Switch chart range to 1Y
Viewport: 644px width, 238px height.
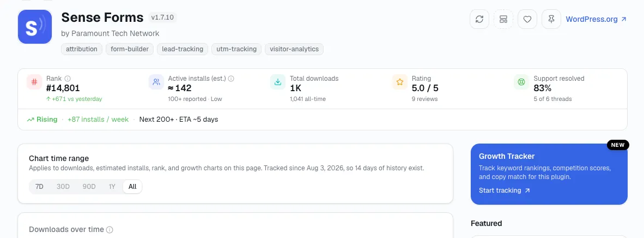[112, 187]
